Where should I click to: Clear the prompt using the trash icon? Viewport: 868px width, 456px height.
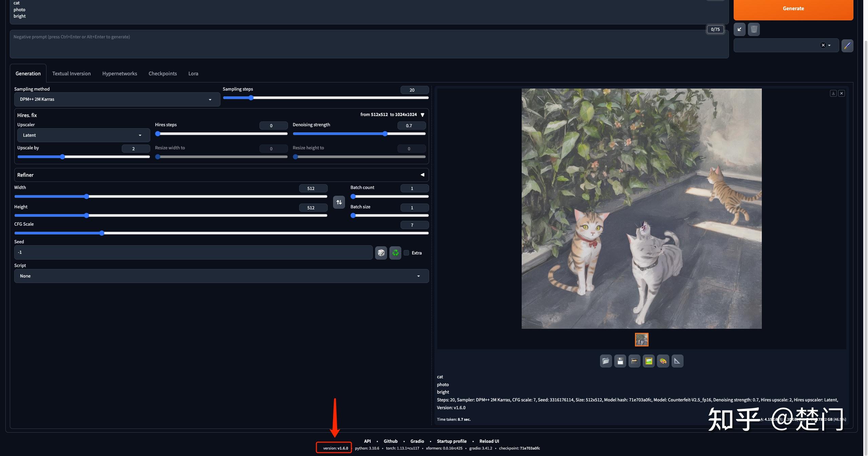(x=753, y=29)
